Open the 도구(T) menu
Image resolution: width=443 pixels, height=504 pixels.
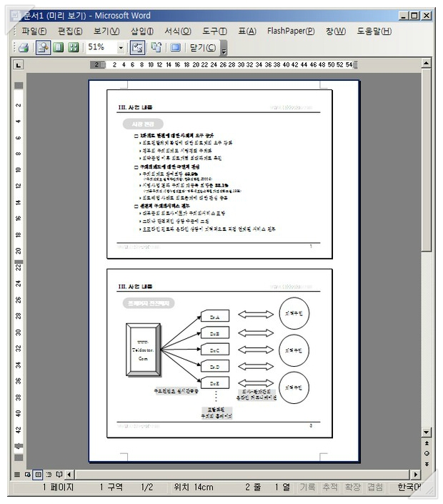click(214, 31)
